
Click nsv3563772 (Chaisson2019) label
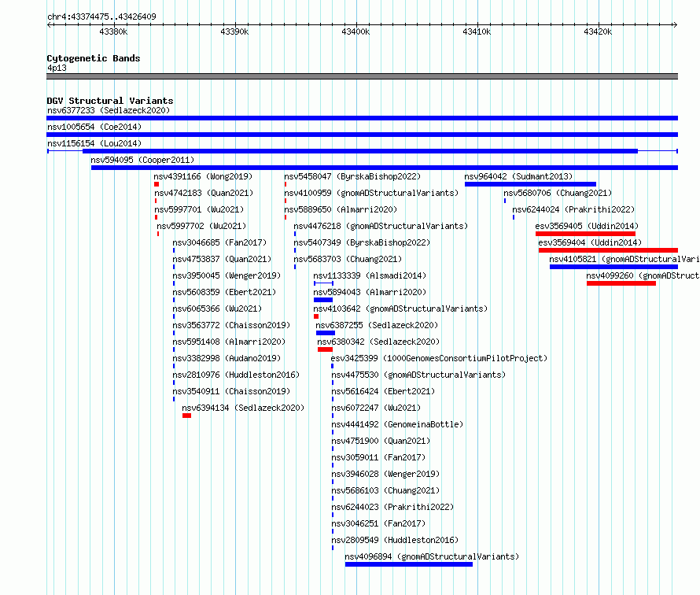coord(231,325)
